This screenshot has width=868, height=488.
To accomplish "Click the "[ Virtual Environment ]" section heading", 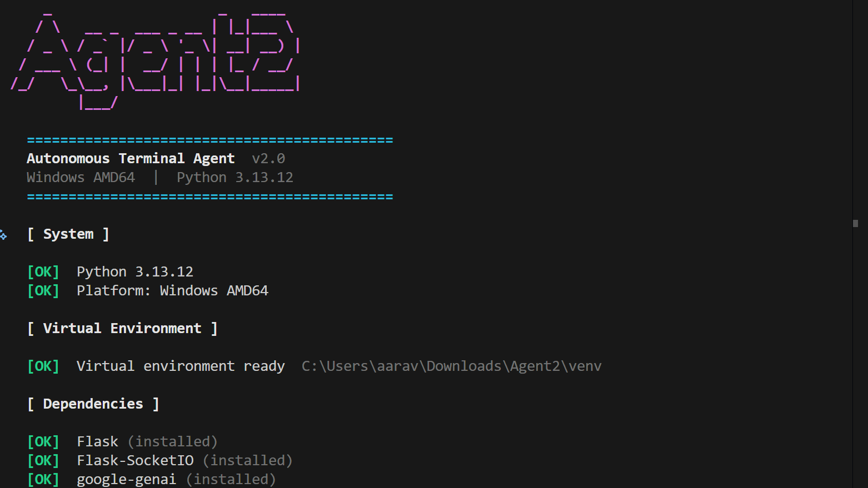I will click(122, 329).
